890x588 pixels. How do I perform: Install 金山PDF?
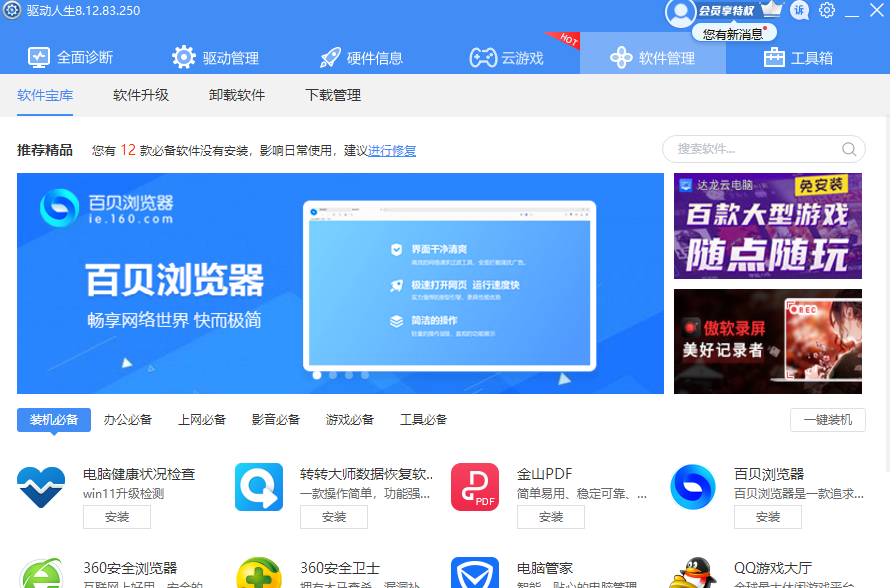pos(551,517)
